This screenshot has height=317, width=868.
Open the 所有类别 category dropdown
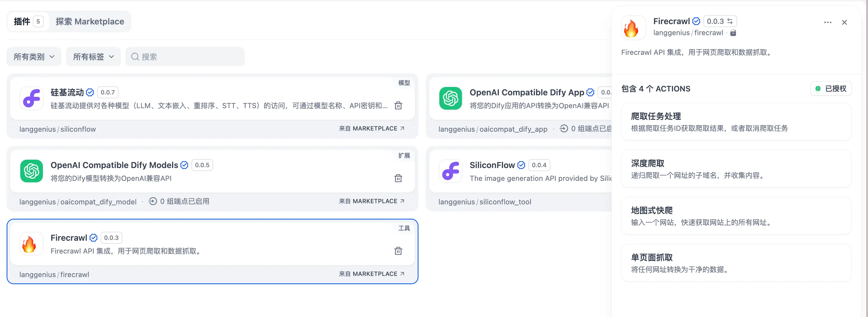click(x=34, y=57)
